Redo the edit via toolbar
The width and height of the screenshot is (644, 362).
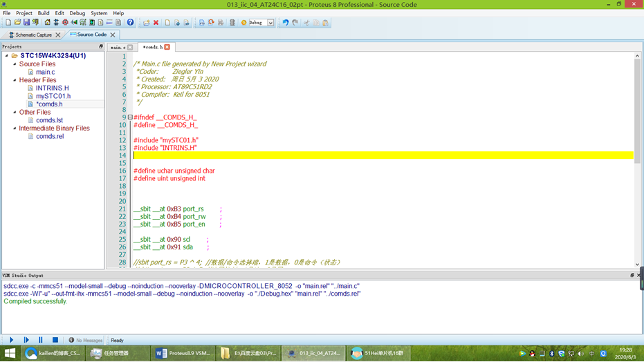tap(295, 23)
